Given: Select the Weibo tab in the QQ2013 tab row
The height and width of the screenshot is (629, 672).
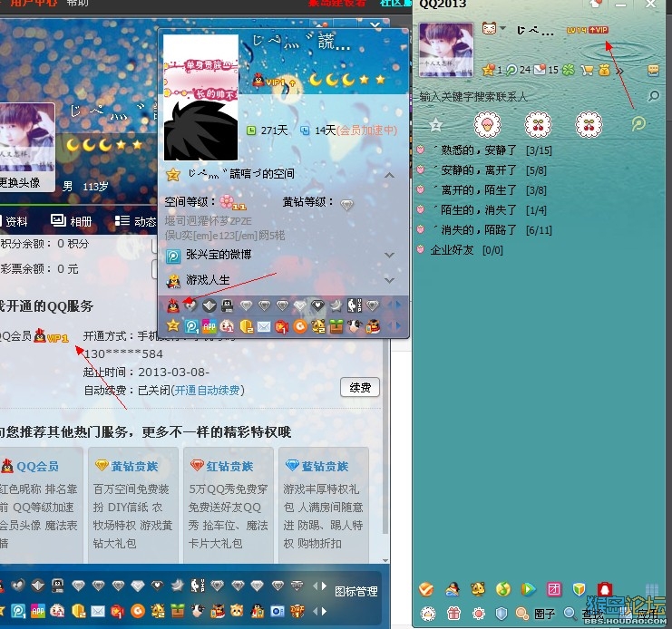Looking at the screenshot, I should click(x=638, y=124).
